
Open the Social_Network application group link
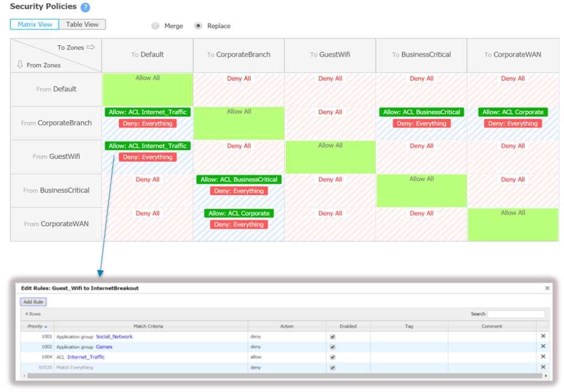pos(114,336)
